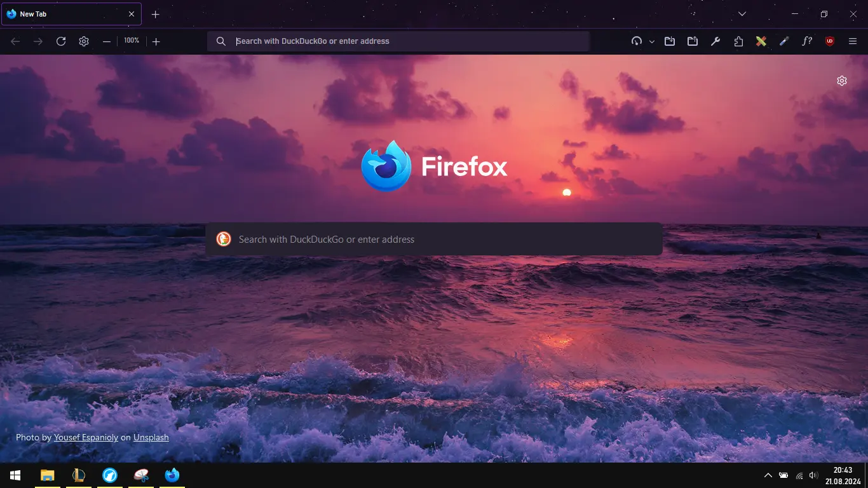
Task: Focus the top address bar
Action: point(398,41)
